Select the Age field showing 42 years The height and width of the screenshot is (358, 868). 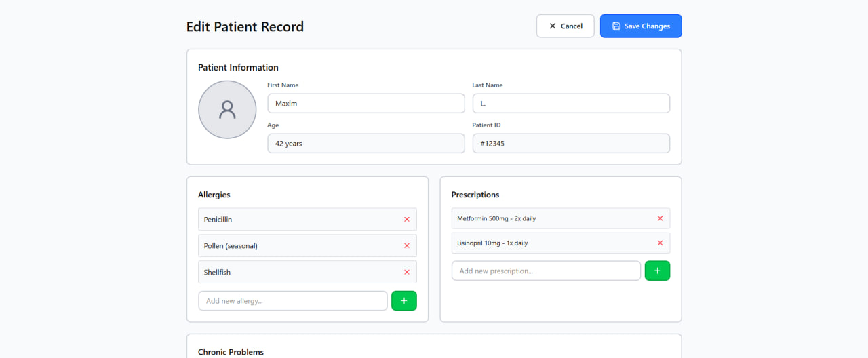tap(366, 143)
